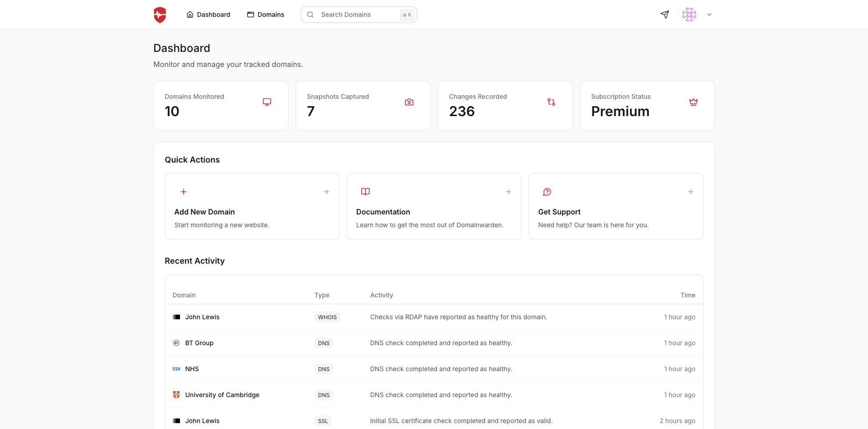Click the WHOIS type badge

pos(327,317)
